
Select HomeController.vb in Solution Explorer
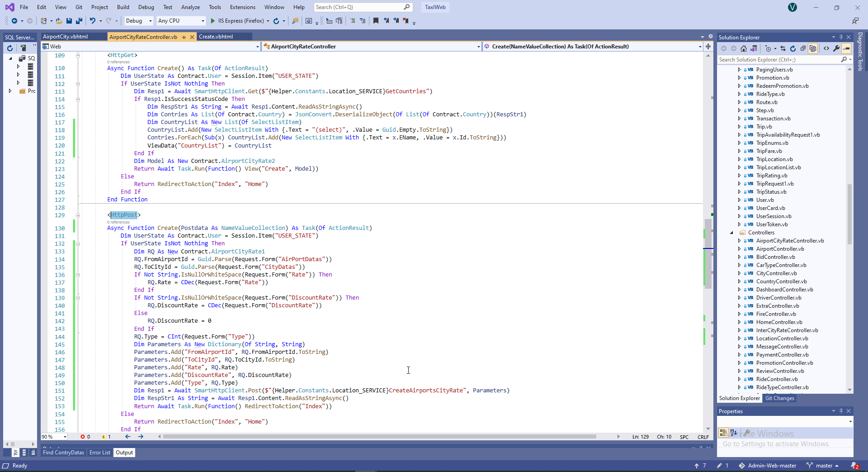779,322
